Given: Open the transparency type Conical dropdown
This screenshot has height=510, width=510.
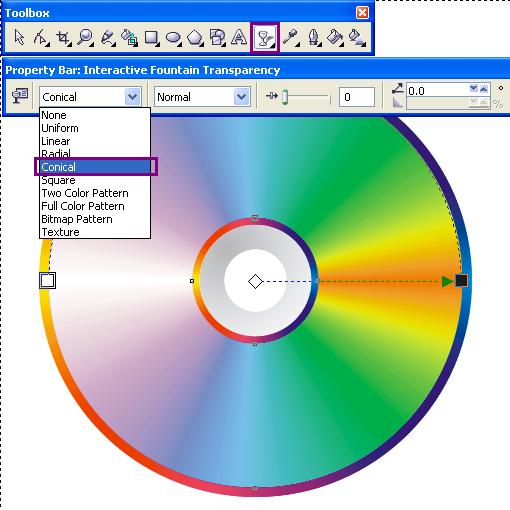Looking at the screenshot, I should point(132,97).
